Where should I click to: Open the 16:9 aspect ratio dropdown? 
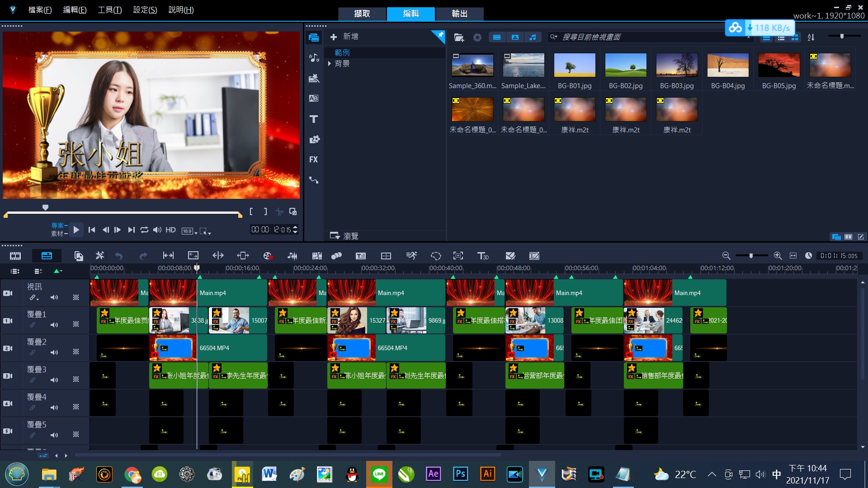pyautogui.click(x=189, y=231)
